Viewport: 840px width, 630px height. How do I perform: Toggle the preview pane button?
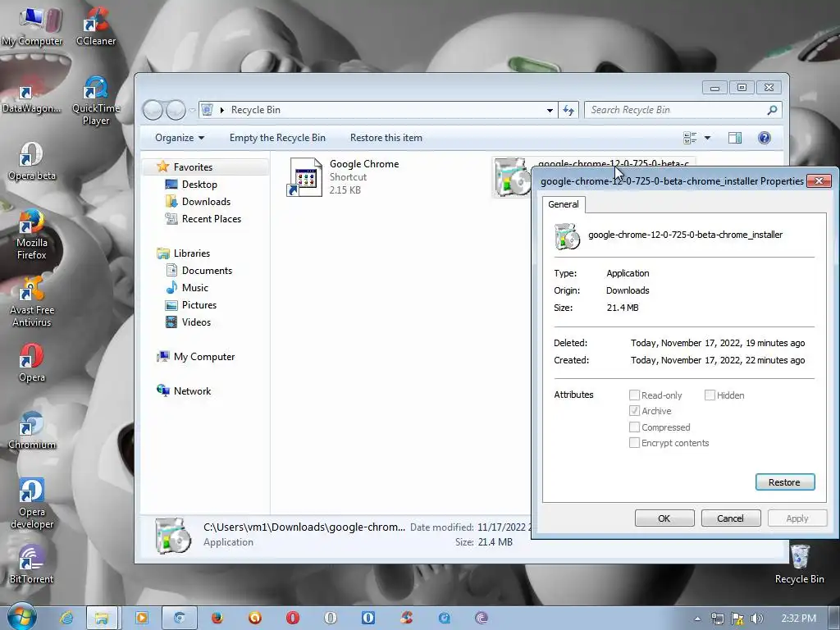pos(735,138)
